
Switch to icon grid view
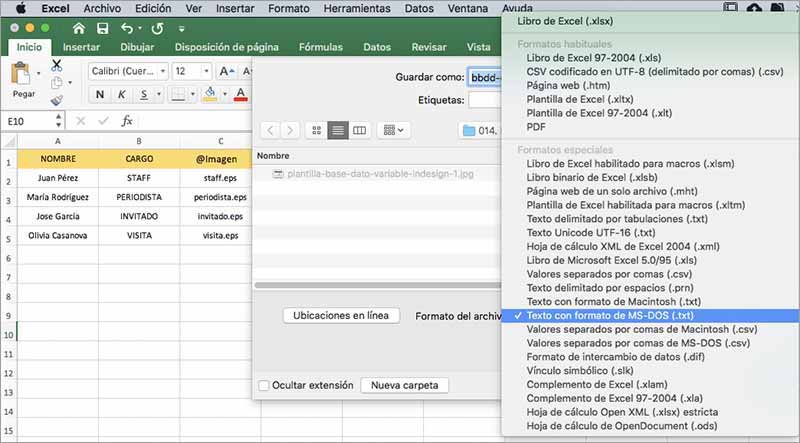[316, 130]
